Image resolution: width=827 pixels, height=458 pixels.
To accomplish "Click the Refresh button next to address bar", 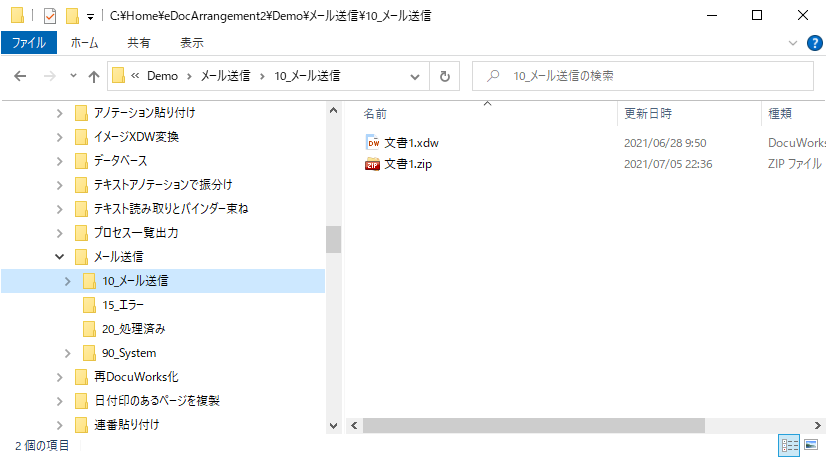I will [x=445, y=77].
